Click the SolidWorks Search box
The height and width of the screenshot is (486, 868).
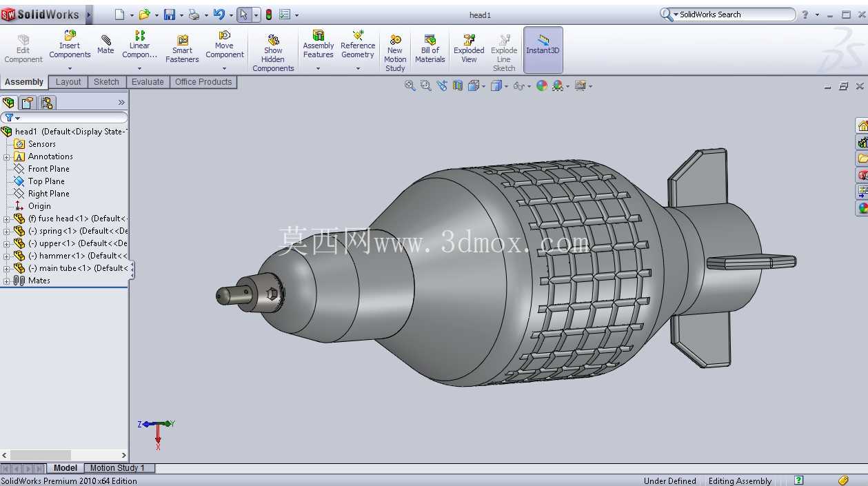pos(735,14)
